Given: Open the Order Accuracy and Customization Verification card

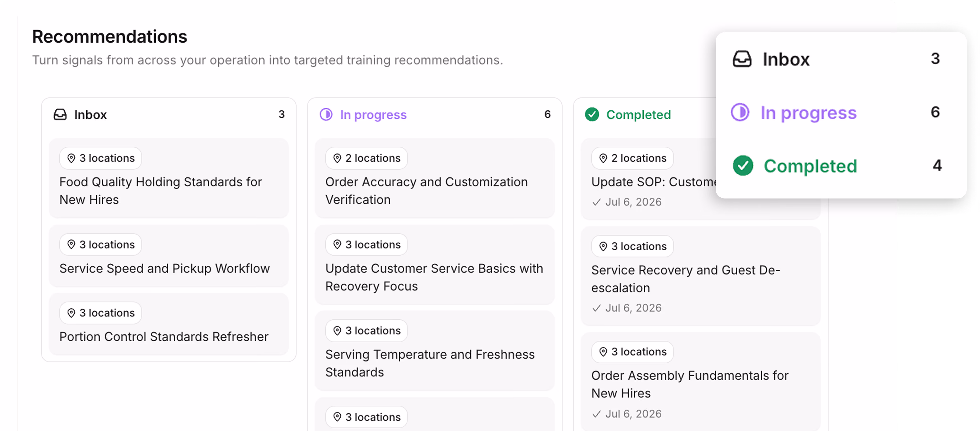Looking at the screenshot, I should pos(435,178).
